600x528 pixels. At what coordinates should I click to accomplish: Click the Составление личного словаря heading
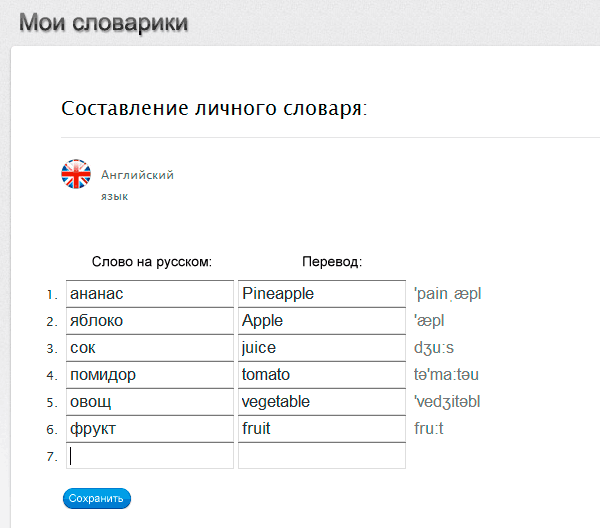coord(214,108)
